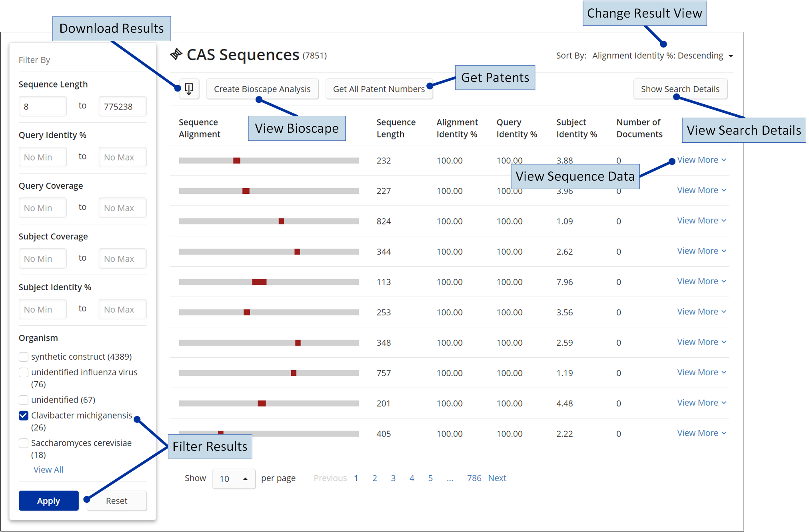View all organism filters
809x532 pixels.
pos(48,469)
